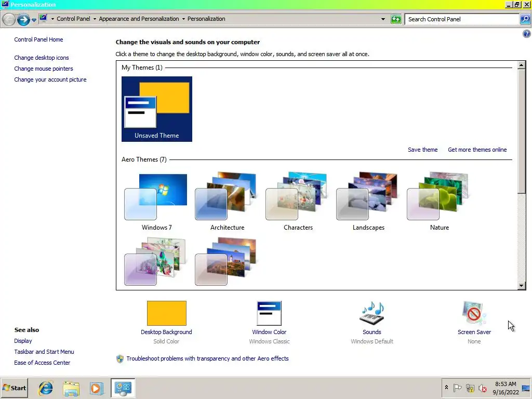This screenshot has height=399, width=532.
Task: Click the themes list scrollbar thumb
Action: tap(522, 131)
